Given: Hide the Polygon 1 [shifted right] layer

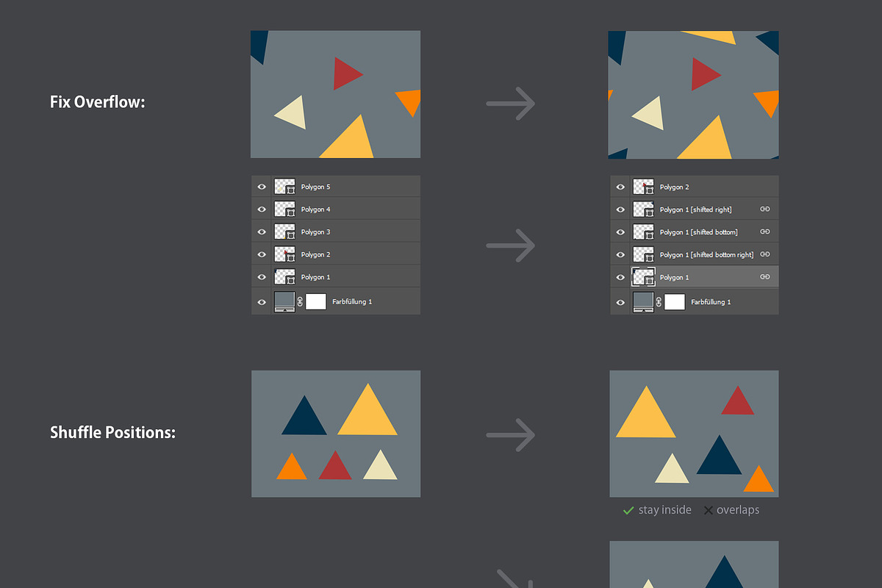Looking at the screenshot, I should (620, 209).
